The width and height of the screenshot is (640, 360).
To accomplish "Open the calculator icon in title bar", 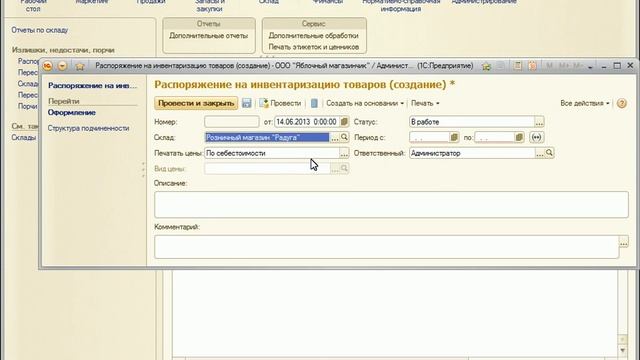I will point(518,66).
